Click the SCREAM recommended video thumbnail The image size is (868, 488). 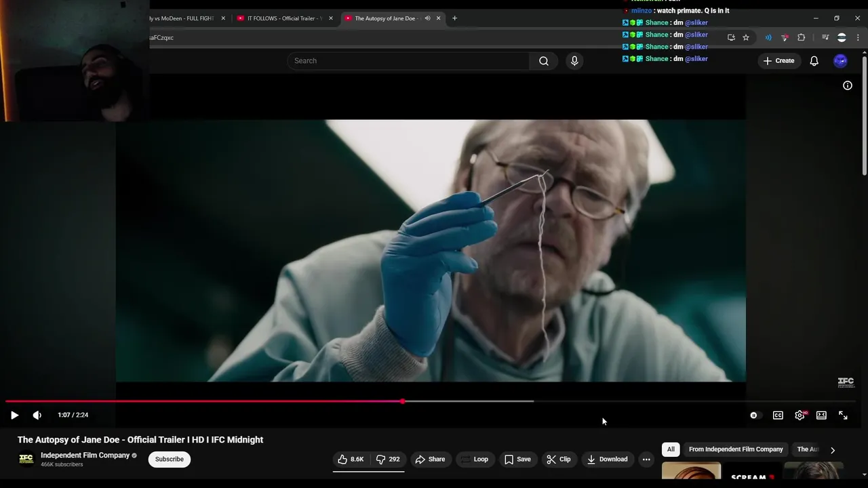click(753, 471)
